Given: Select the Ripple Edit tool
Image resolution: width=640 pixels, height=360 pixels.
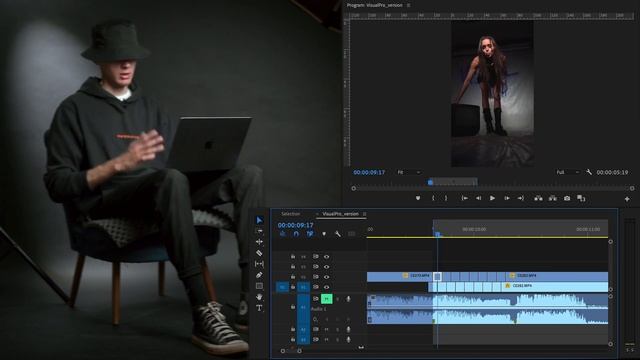Looking at the screenshot, I should (259, 242).
